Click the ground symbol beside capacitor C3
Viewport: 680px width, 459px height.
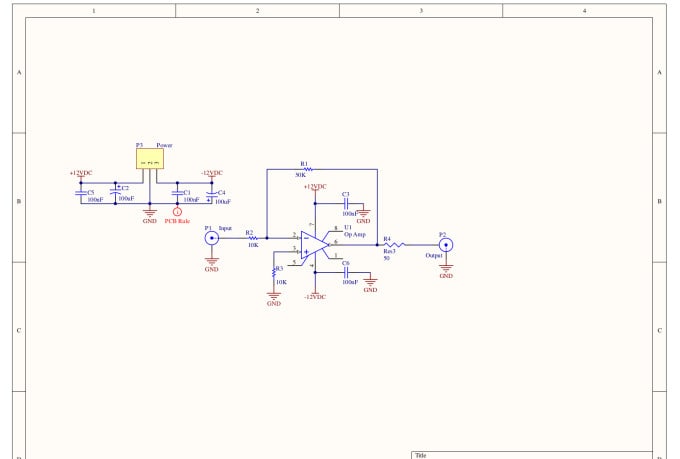point(363,213)
